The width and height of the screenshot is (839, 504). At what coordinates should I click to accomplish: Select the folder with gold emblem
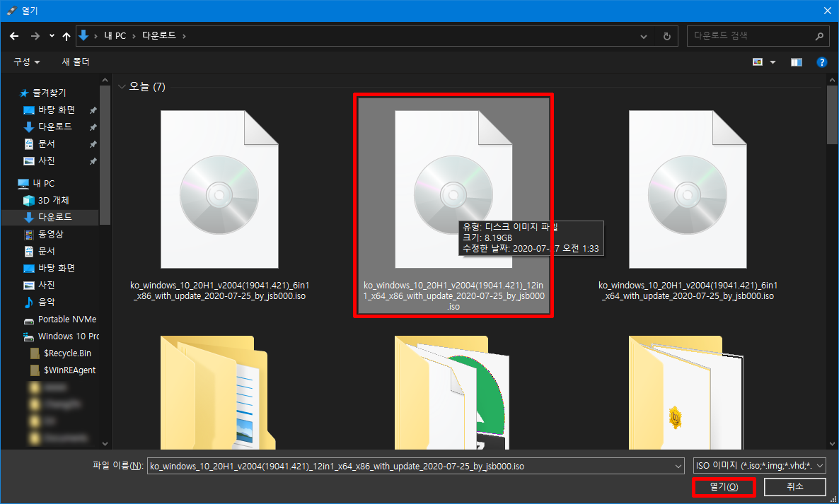688,392
